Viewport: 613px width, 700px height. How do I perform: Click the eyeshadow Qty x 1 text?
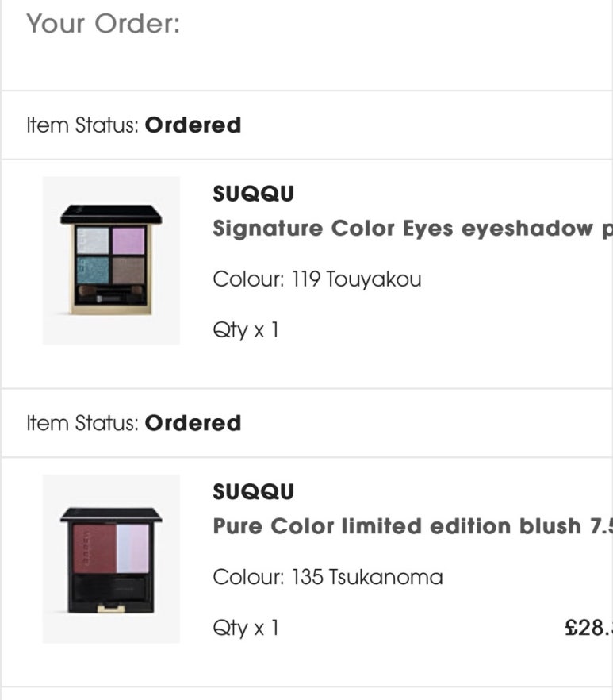coord(246,331)
